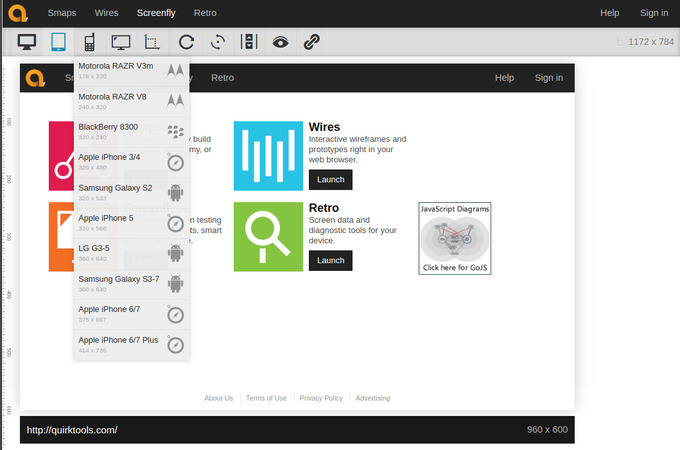The image size is (680, 450).
Task: Click the http://quirktools.com/ URL field
Action: point(72,430)
